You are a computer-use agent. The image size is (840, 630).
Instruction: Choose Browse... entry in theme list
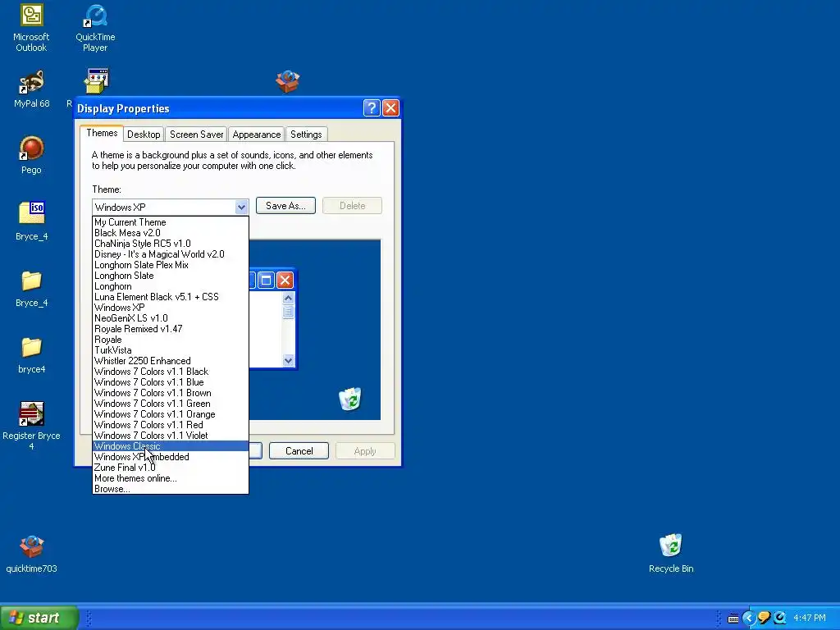click(171, 489)
